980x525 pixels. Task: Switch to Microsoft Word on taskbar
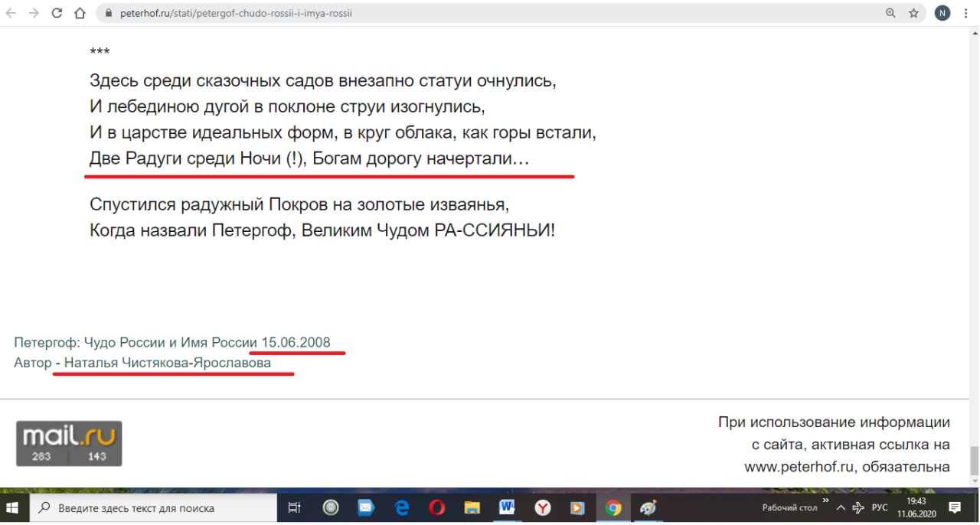[507, 507]
